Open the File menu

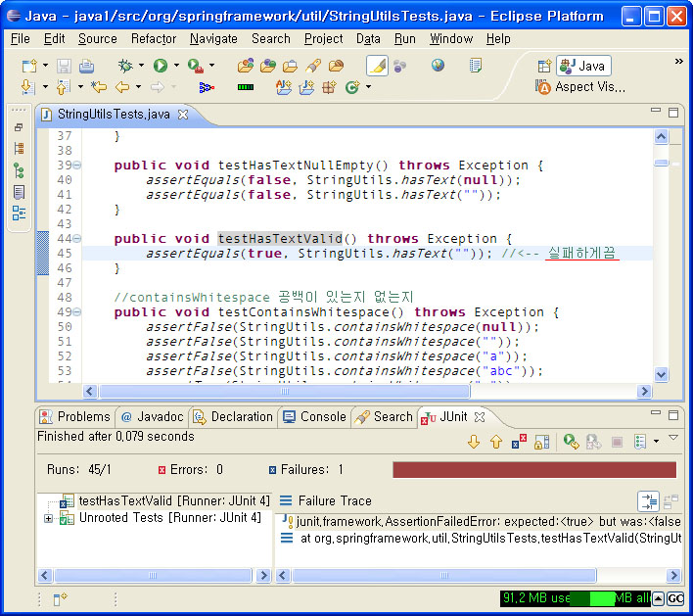point(21,39)
